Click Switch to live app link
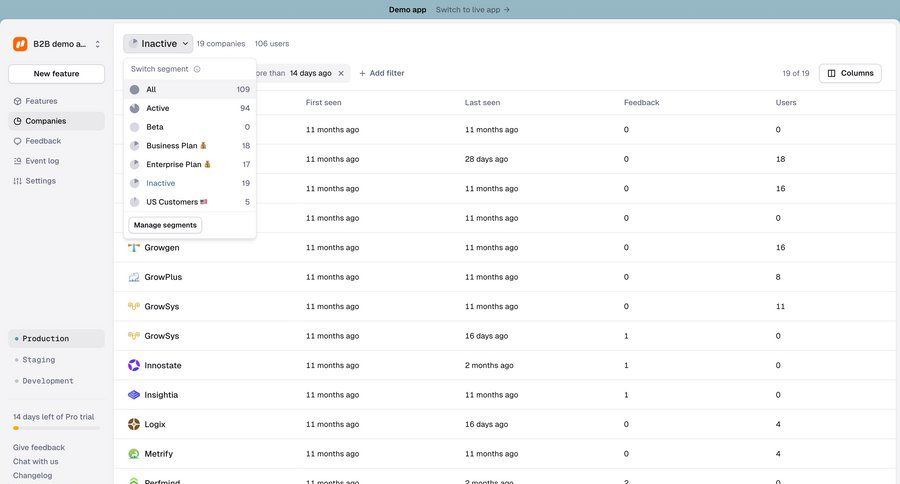900x484 pixels. (x=472, y=10)
